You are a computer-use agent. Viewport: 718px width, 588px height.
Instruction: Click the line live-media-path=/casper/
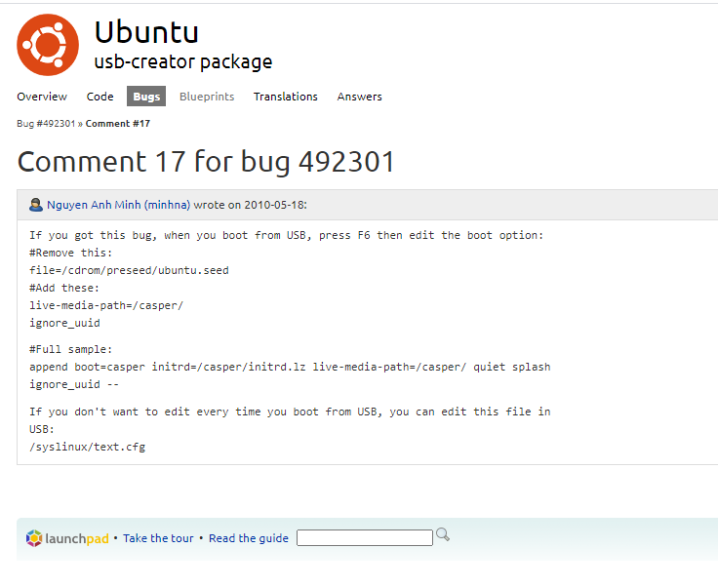[x=106, y=305]
